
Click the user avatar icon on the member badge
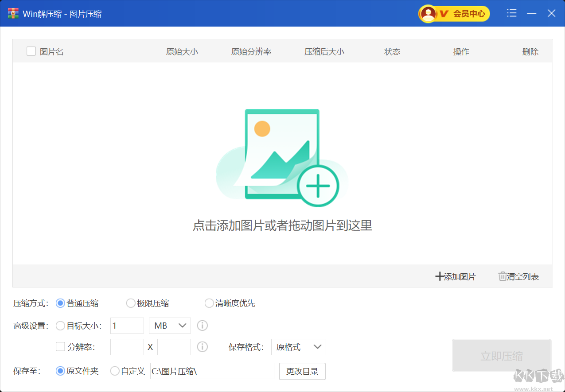pyautogui.click(x=428, y=13)
